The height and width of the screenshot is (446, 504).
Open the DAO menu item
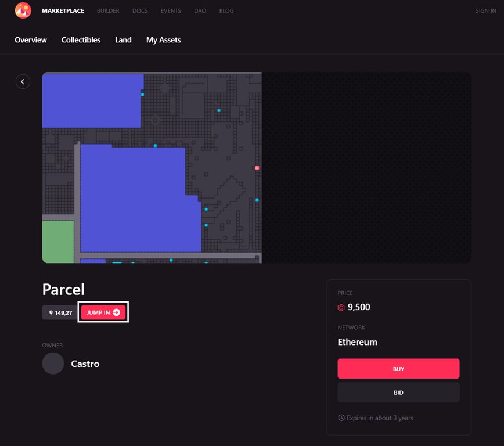(200, 10)
